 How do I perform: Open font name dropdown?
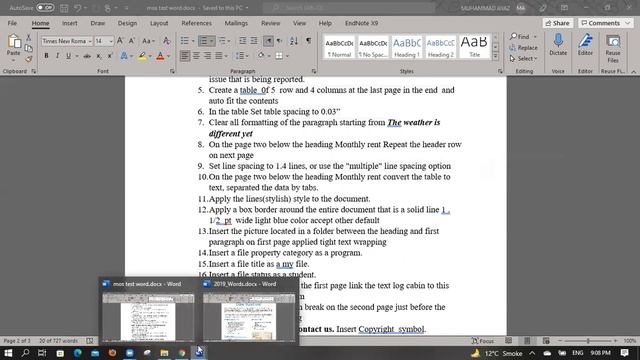pyautogui.click(x=90, y=41)
